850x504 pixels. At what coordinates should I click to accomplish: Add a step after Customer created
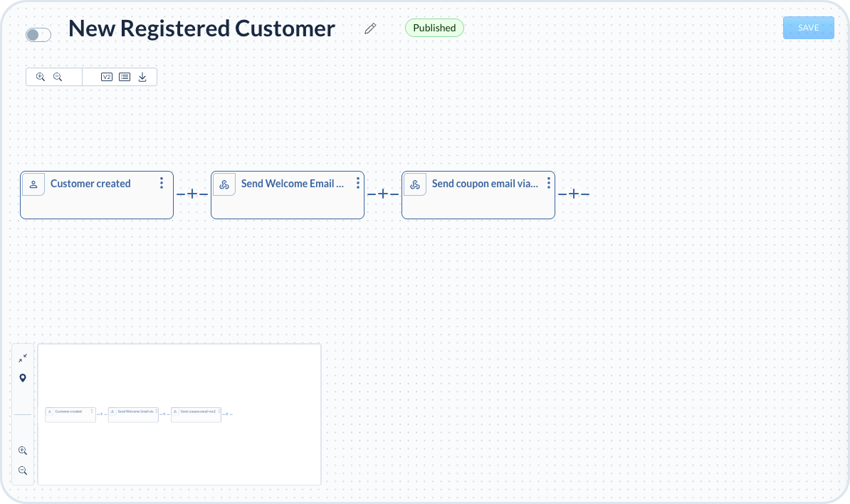click(192, 194)
